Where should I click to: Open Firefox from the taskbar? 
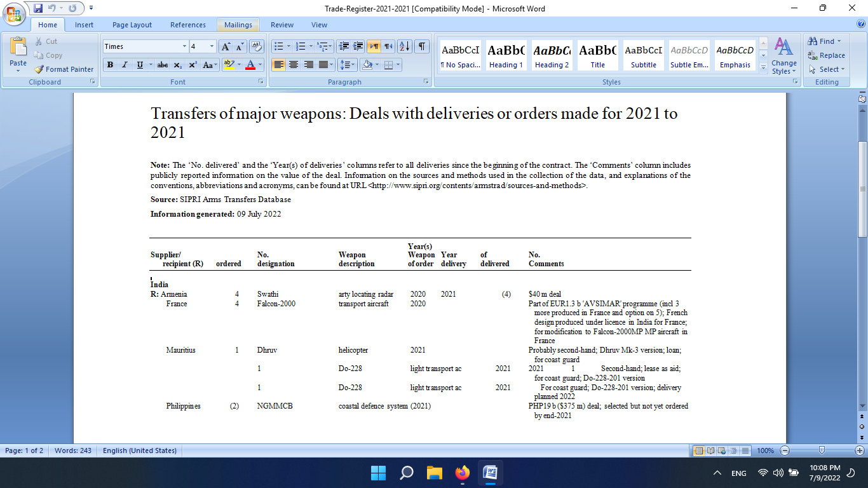[463, 473]
